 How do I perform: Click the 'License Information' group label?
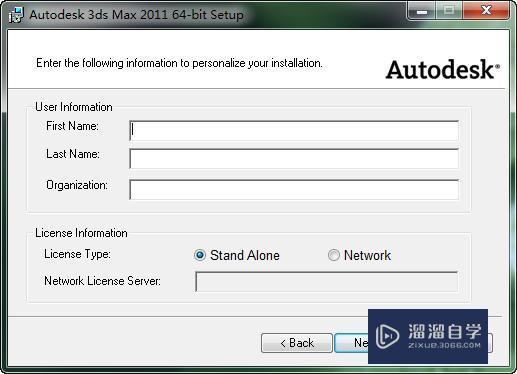pyautogui.click(x=81, y=233)
